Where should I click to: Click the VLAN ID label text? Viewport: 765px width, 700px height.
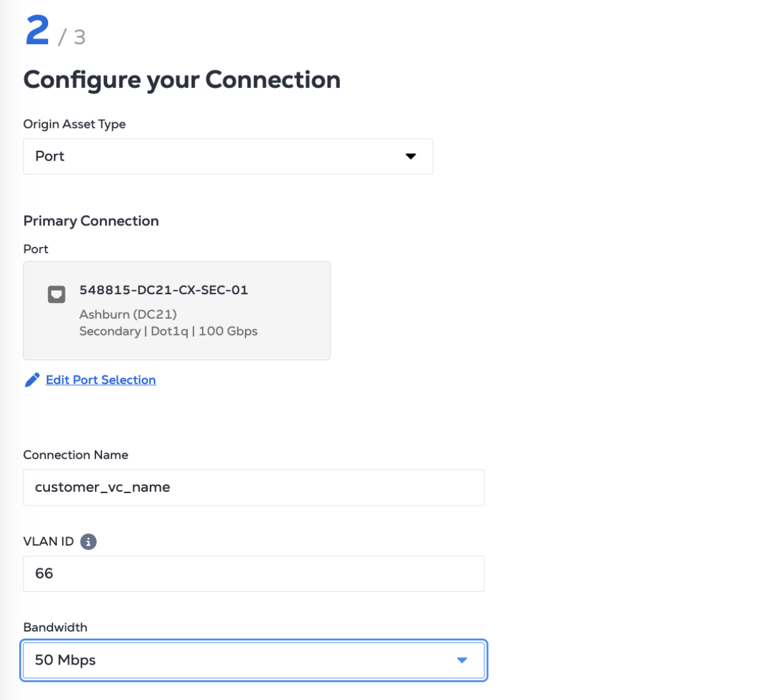pyautogui.click(x=49, y=542)
